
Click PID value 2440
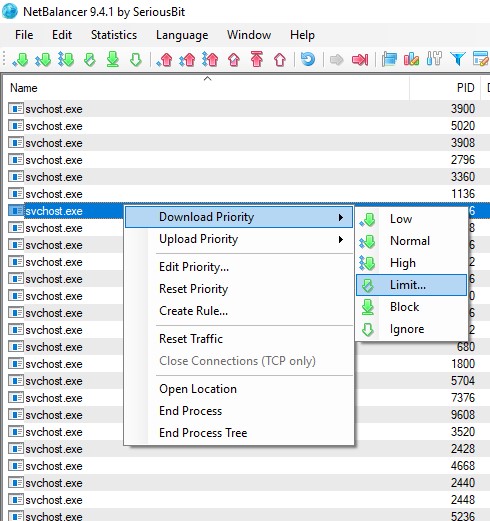[x=463, y=483]
